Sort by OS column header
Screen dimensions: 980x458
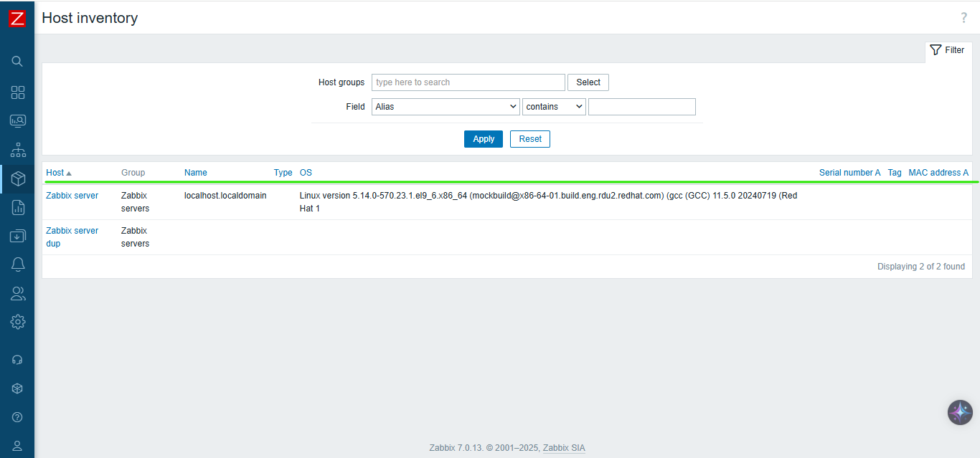pos(306,173)
